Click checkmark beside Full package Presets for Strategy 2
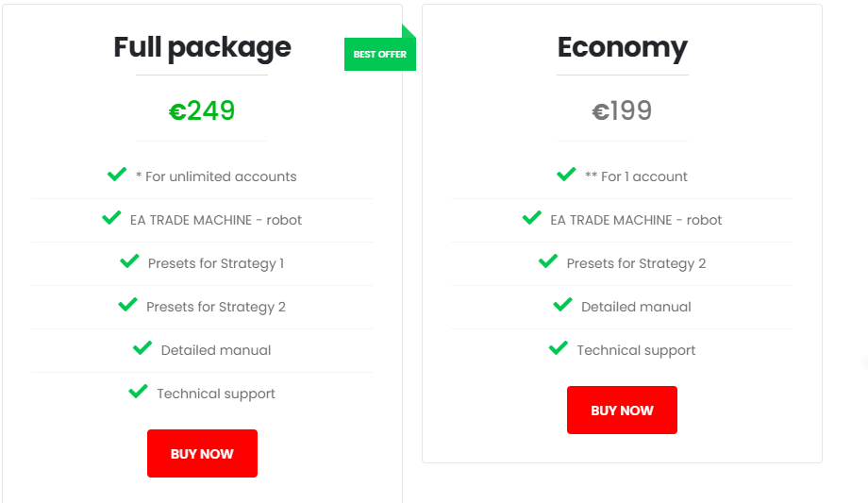The width and height of the screenshot is (868, 503). point(127,305)
